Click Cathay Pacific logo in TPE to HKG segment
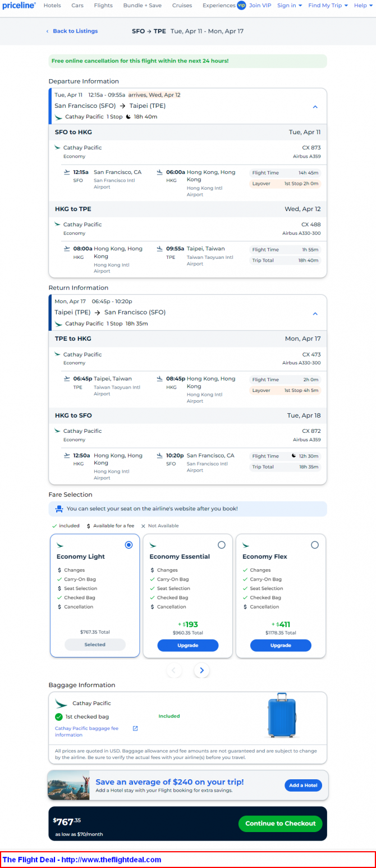This screenshot has height=868, width=376. tap(57, 354)
